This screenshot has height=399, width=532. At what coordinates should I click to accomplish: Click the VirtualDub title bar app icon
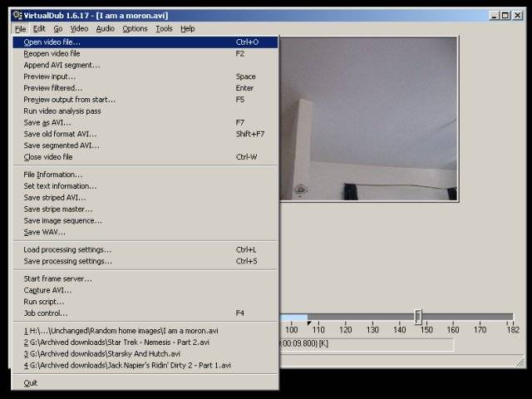(17, 15)
